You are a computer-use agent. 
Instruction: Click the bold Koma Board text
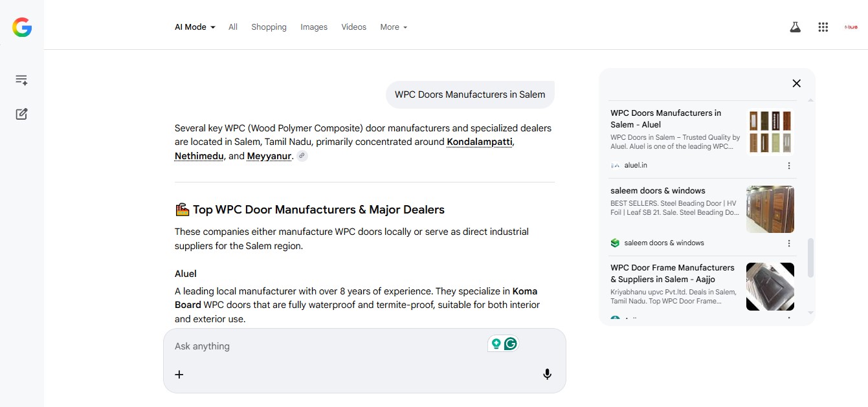[x=356, y=298]
